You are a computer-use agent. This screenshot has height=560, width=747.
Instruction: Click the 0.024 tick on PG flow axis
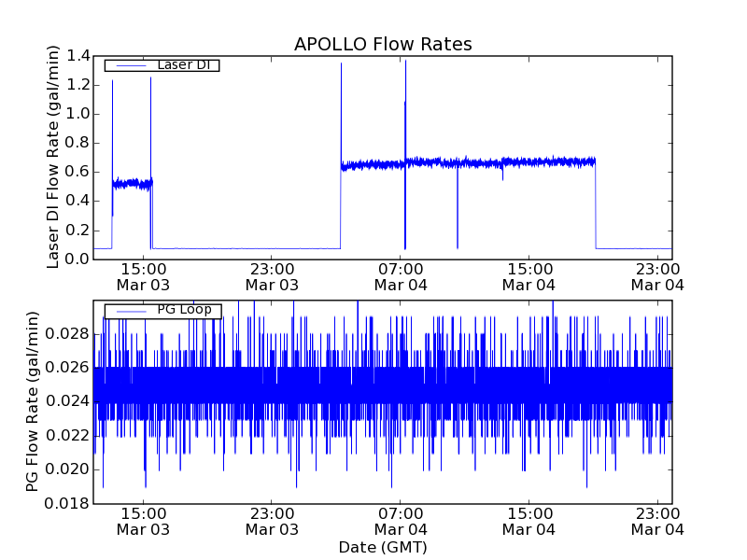tap(67, 401)
